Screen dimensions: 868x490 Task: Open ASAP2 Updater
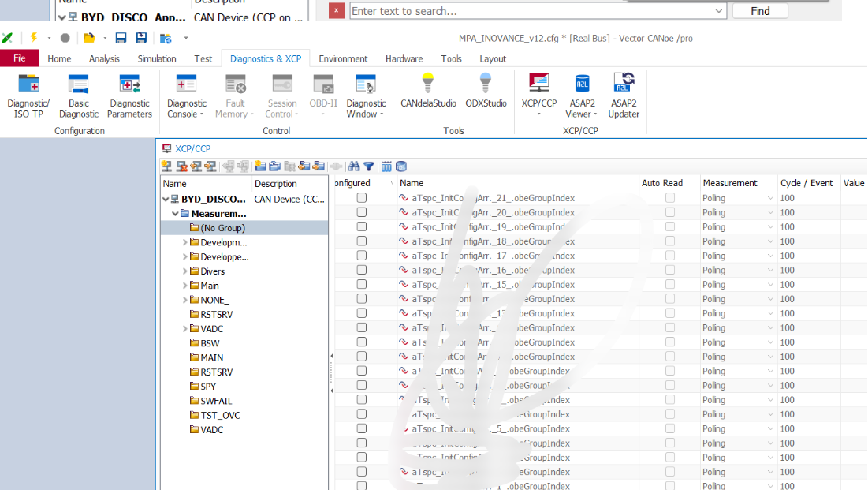tap(624, 96)
